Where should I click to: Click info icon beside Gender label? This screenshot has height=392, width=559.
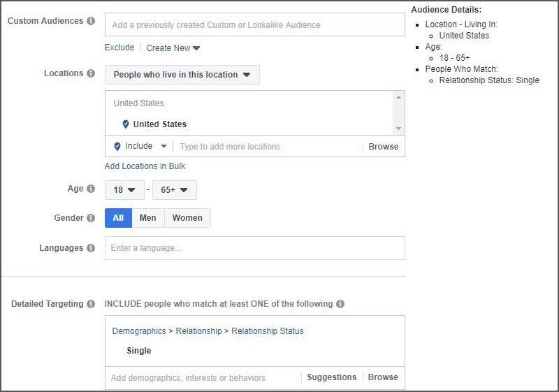pyautogui.click(x=91, y=218)
